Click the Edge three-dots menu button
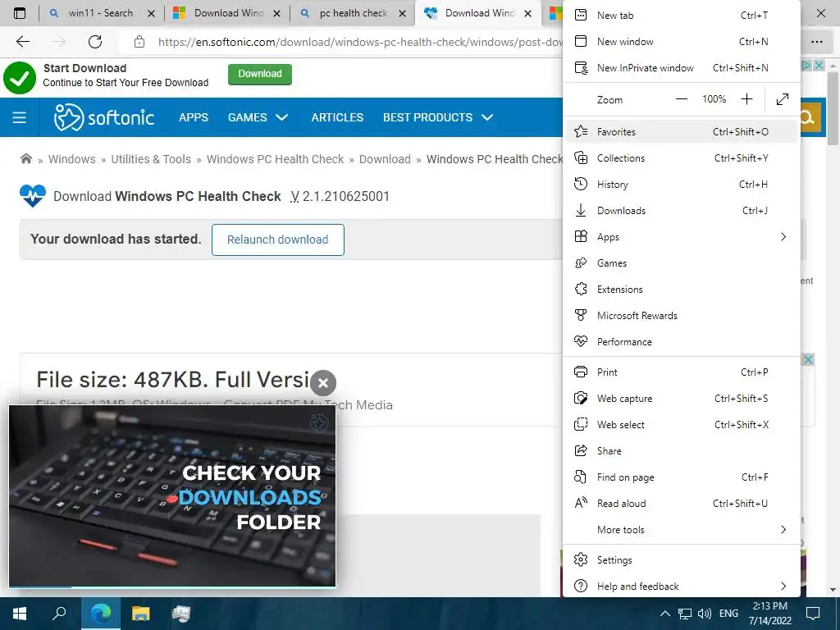 [817, 42]
